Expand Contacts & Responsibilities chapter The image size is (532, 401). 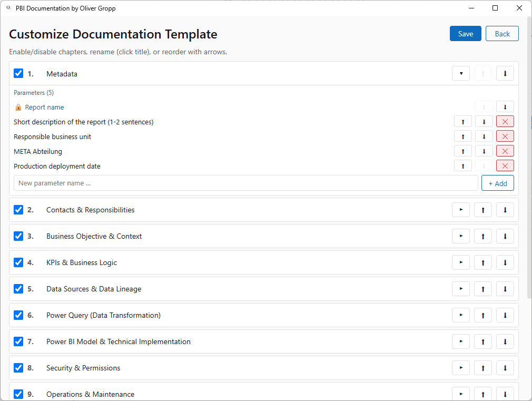coord(461,210)
